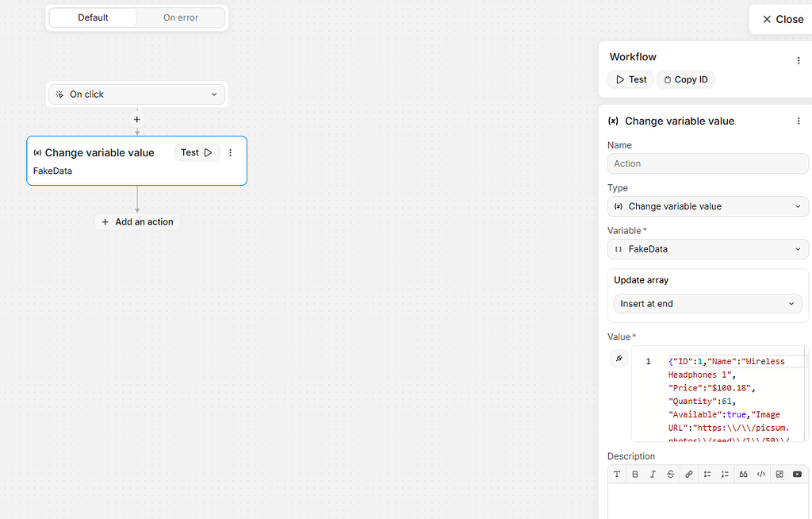812x519 pixels.
Task: Insert an image into the description
Action: pyautogui.click(x=779, y=474)
